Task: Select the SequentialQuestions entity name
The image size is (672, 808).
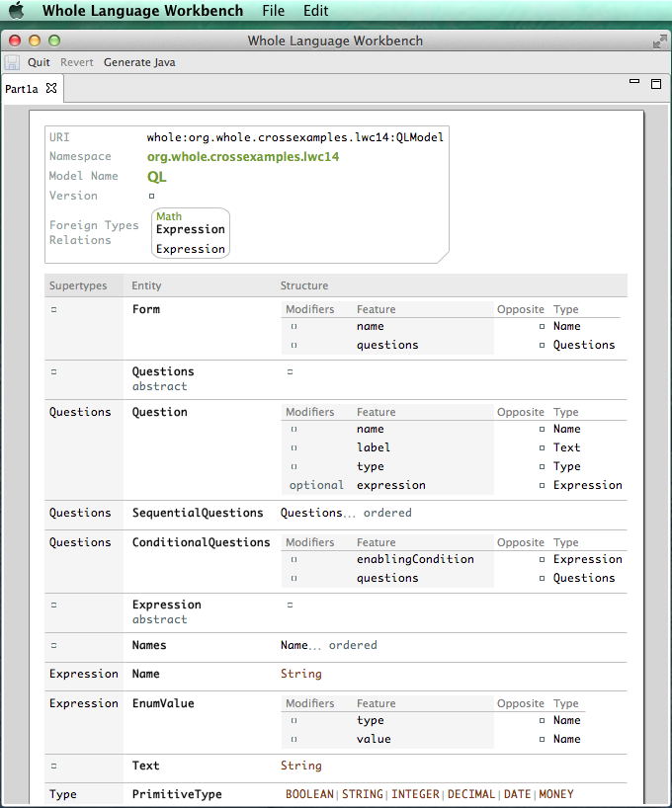Action: coord(198,513)
